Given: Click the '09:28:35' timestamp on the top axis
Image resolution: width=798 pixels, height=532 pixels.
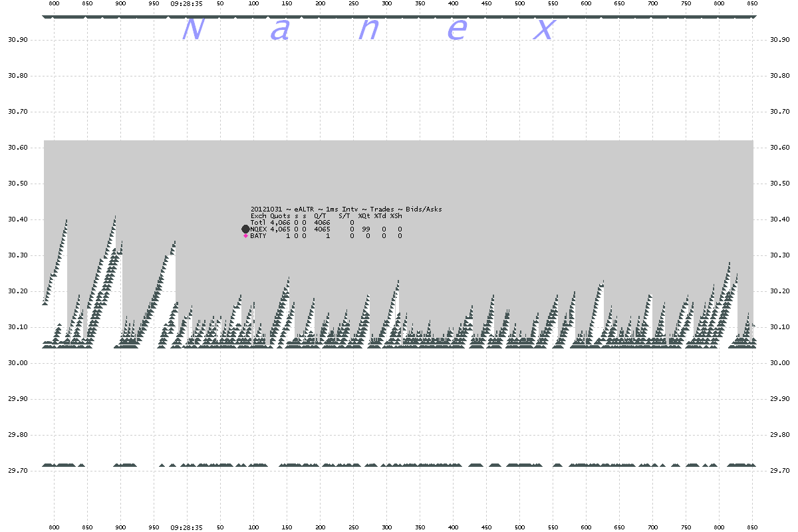Looking at the screenshot, I should click(187, 3).
